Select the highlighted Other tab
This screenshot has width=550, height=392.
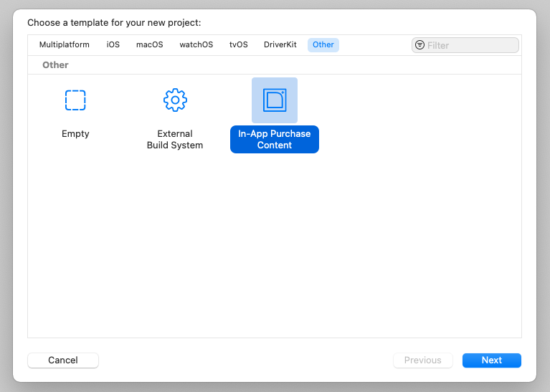click(323, 45)
